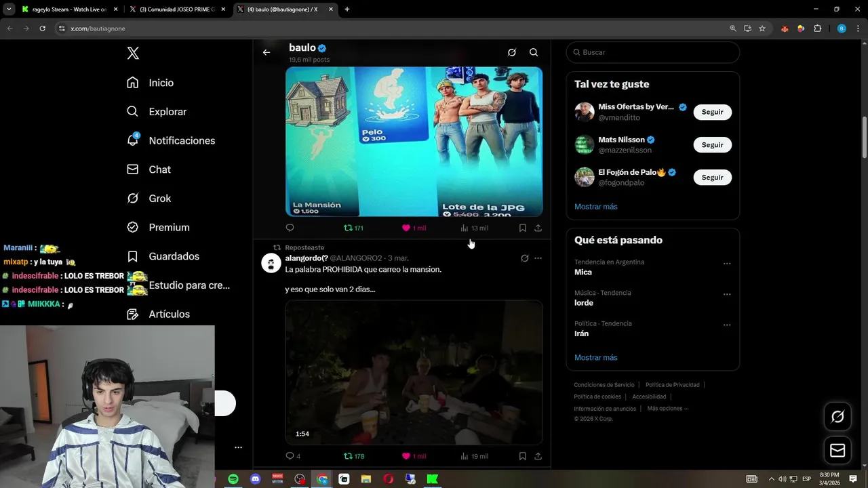Switch to Comunidad JOSEO PRIME tab
This screenshot has height=488, width=868.
[176, 9]
